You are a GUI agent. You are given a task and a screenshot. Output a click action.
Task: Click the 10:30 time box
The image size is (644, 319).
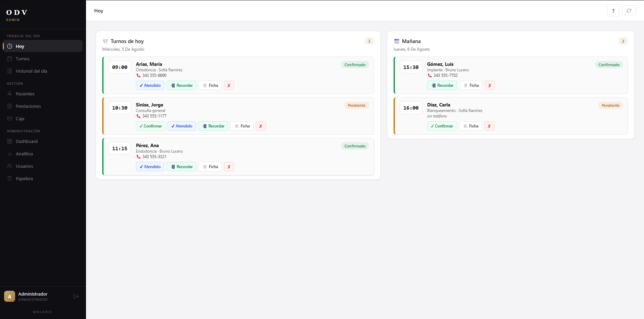(120, 108)
